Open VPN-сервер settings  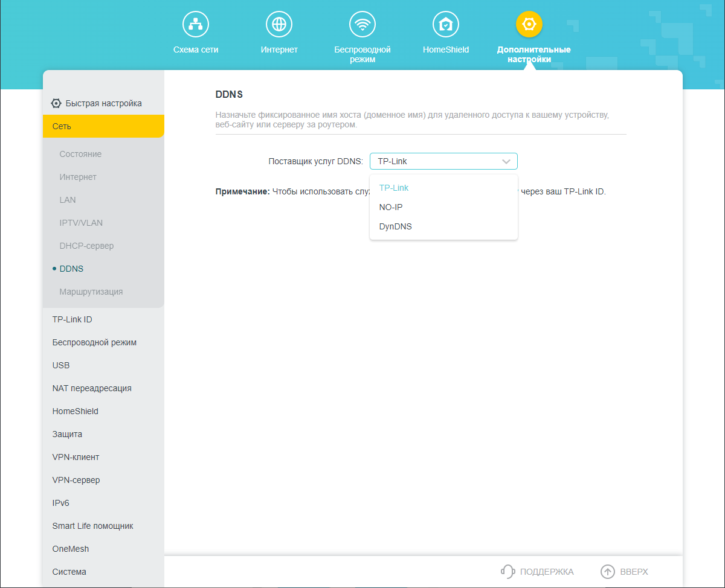pos(76,480)
